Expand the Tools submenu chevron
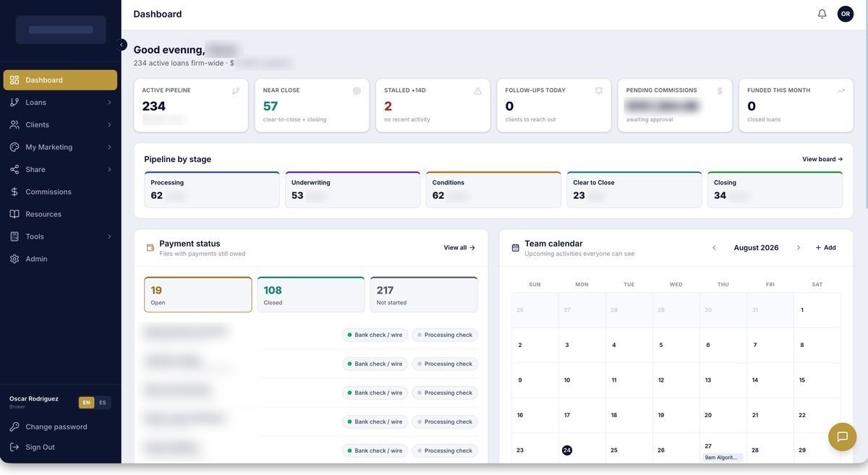Screen dimensions: 868x475 (110, 237)
